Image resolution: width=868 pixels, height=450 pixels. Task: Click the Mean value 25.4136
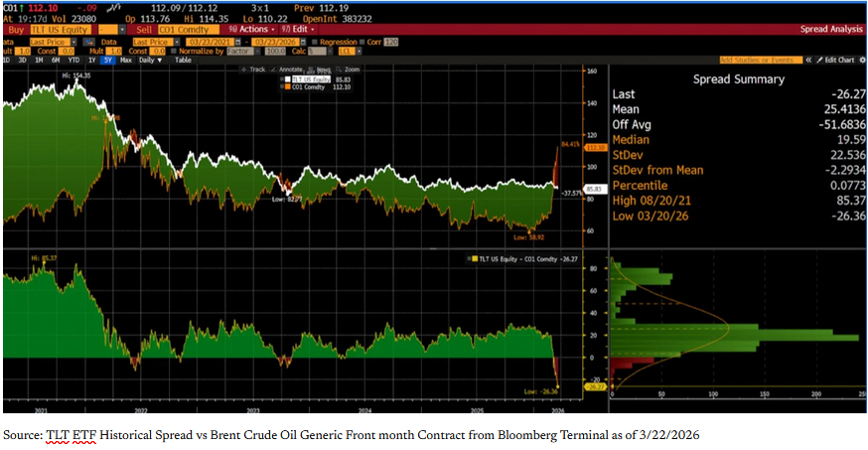coord(844,109)
